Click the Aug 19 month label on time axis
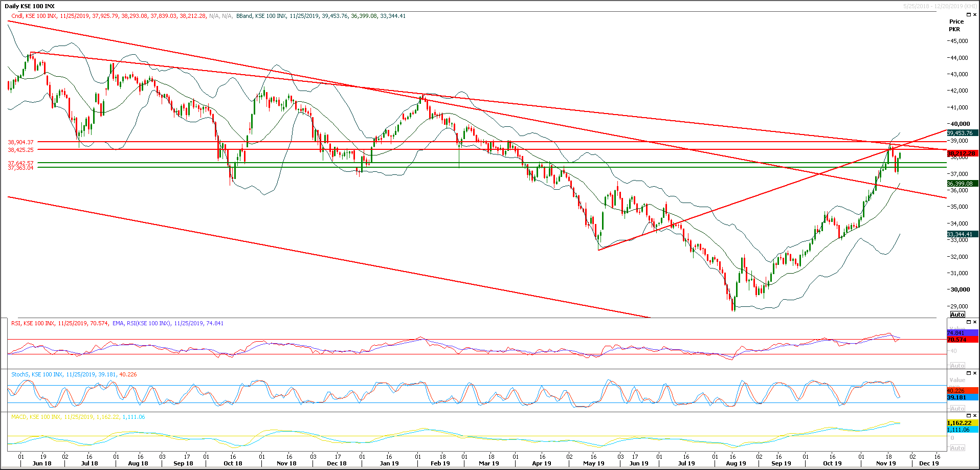The width and height of the screenshot is (980, 470). (x=736, y=463)
